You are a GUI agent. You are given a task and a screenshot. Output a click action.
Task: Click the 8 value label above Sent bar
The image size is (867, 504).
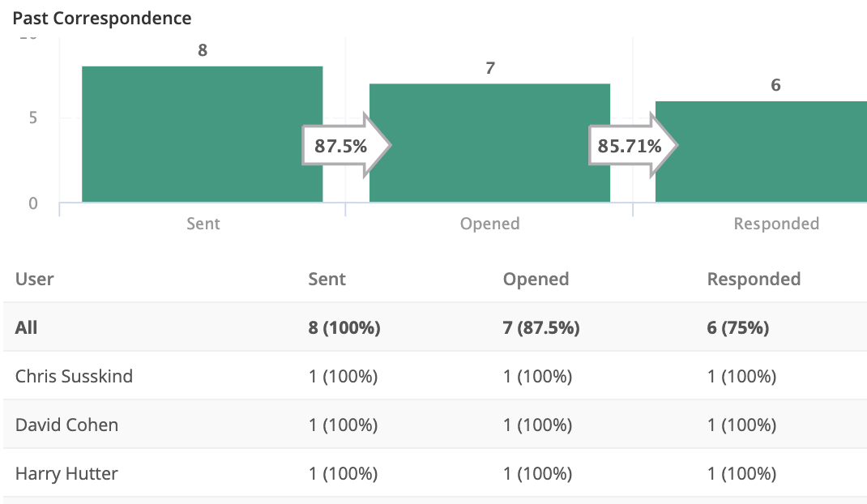tap(203, 50)
